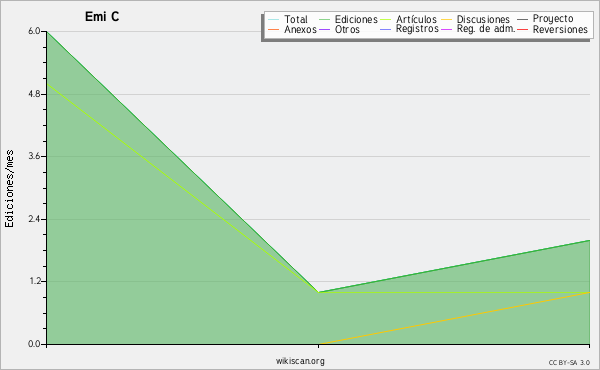
Task: Click the Discusiones legend label
Action: tap(483, 19)
